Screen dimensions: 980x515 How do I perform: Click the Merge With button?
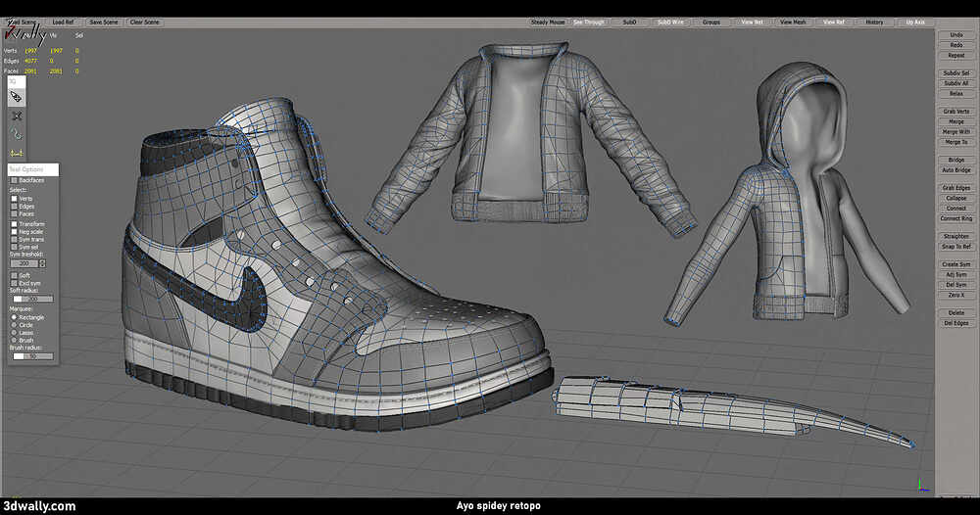[x=956, y=132]
